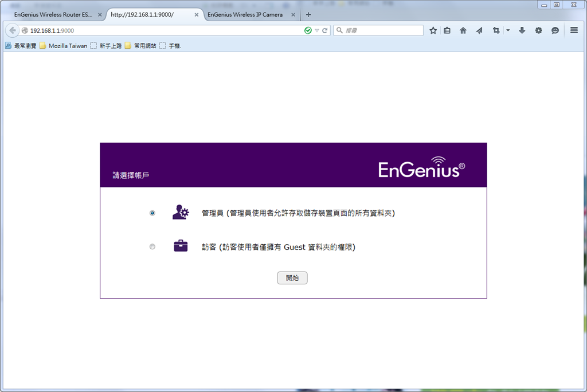587x392 pixels.
Task: Click the green check security icon in address bar
Action: pos(308,30)
